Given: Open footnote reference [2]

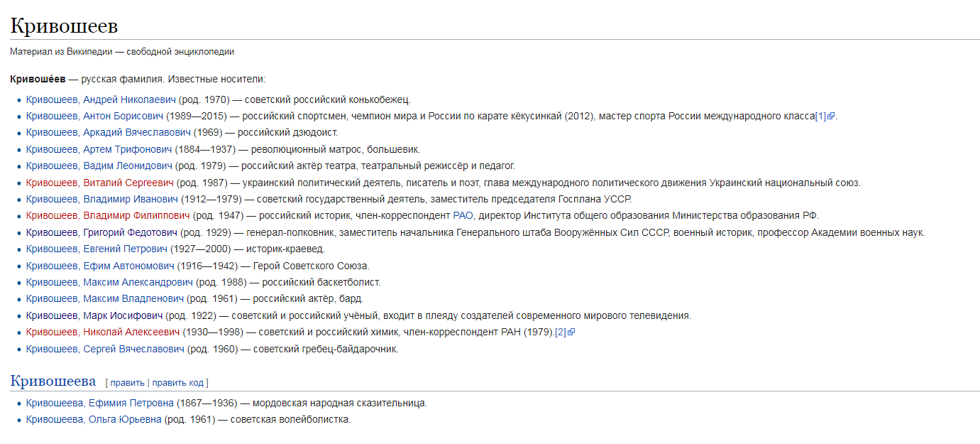Looking at the screenshot, I should click(560, 332).
